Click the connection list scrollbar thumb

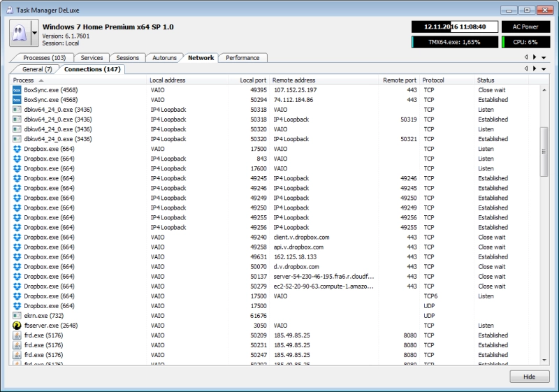pos(544,152)
